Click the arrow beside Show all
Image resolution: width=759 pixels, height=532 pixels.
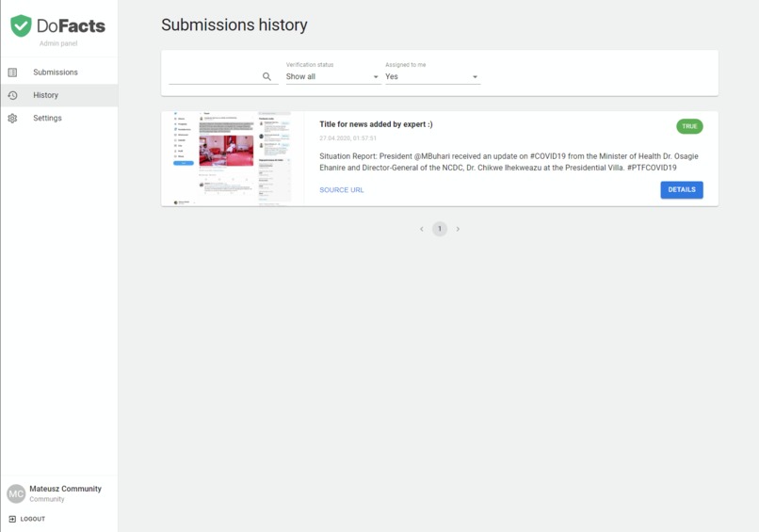376,77
